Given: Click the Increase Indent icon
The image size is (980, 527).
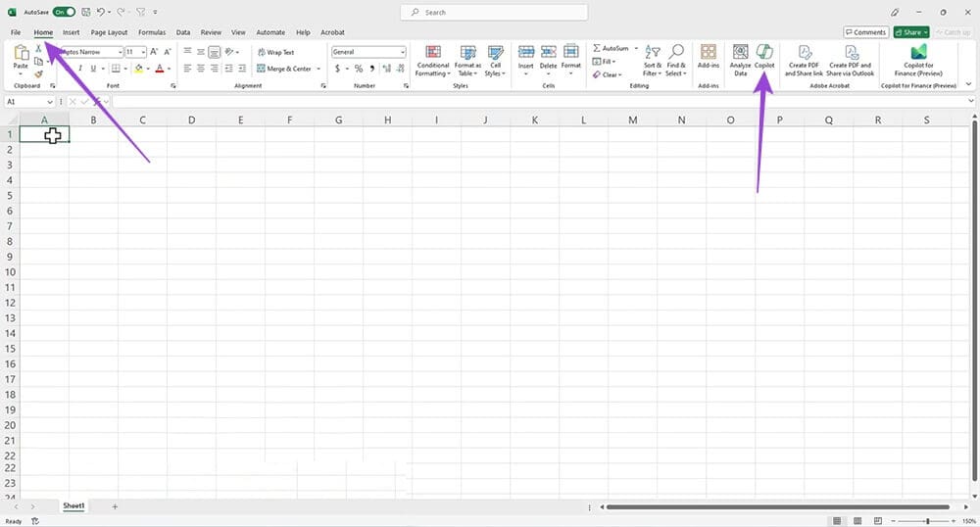Looking at the screenshot, I should [242, 69].
